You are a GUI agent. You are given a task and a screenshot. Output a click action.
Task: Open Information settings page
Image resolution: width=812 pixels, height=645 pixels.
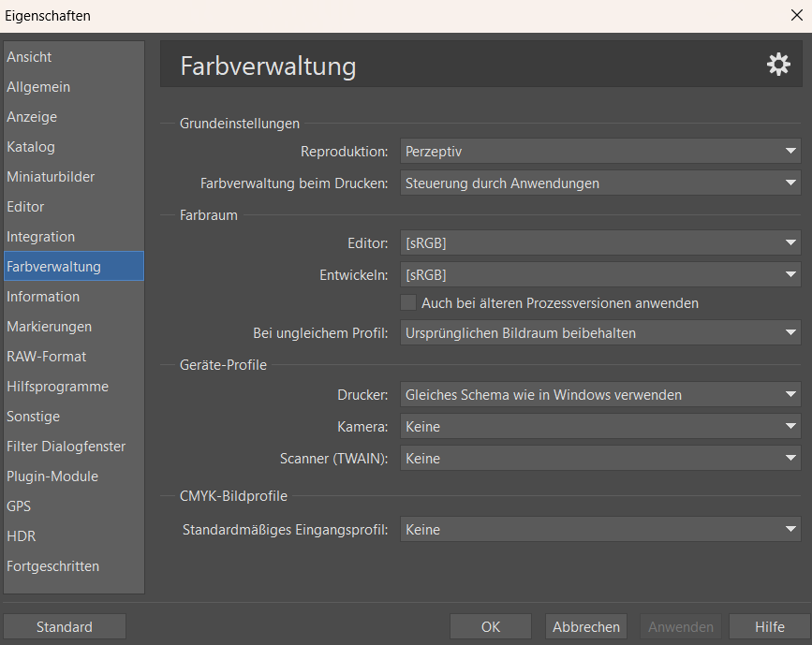pos(74,297)
